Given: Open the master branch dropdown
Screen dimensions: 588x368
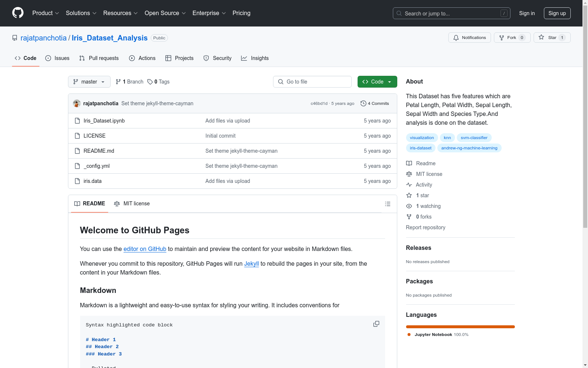Looking at the screenshot, I should click(89, 82).
